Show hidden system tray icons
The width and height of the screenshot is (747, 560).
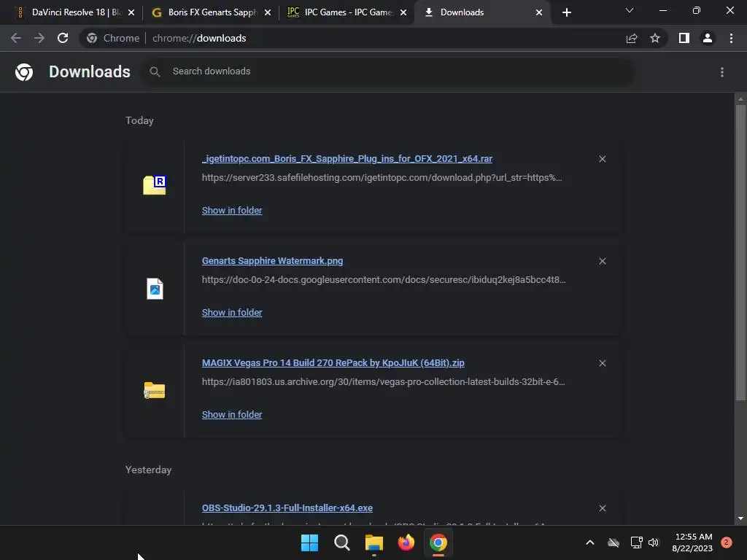[589, 542]
